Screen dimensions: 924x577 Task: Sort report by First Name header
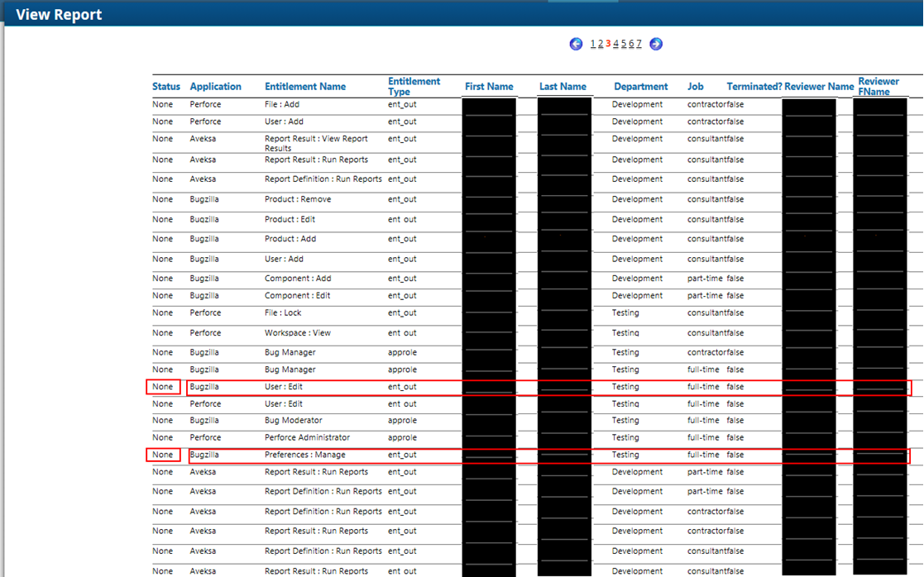[x=489, y=87]
